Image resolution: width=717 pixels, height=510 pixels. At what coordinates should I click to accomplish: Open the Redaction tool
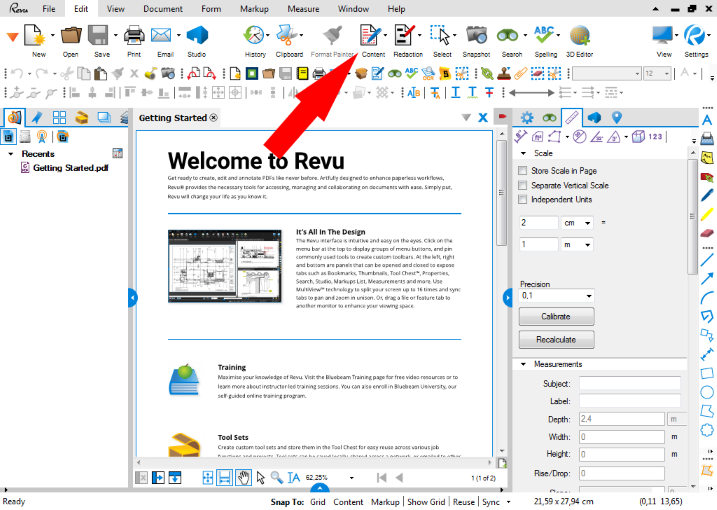(405, 37)
